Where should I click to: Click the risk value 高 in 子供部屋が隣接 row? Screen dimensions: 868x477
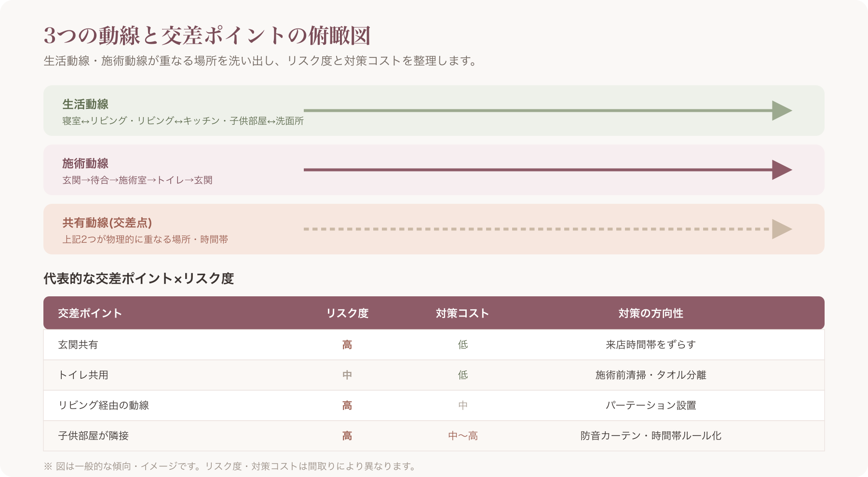pos(347,436)
